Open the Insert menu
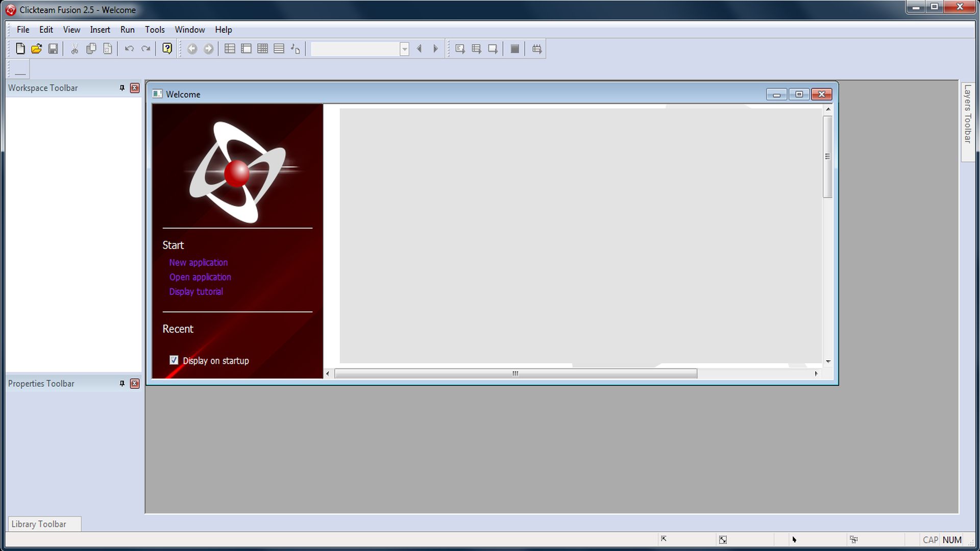This screenshot has height=551, width=980. tap(100, 30)
